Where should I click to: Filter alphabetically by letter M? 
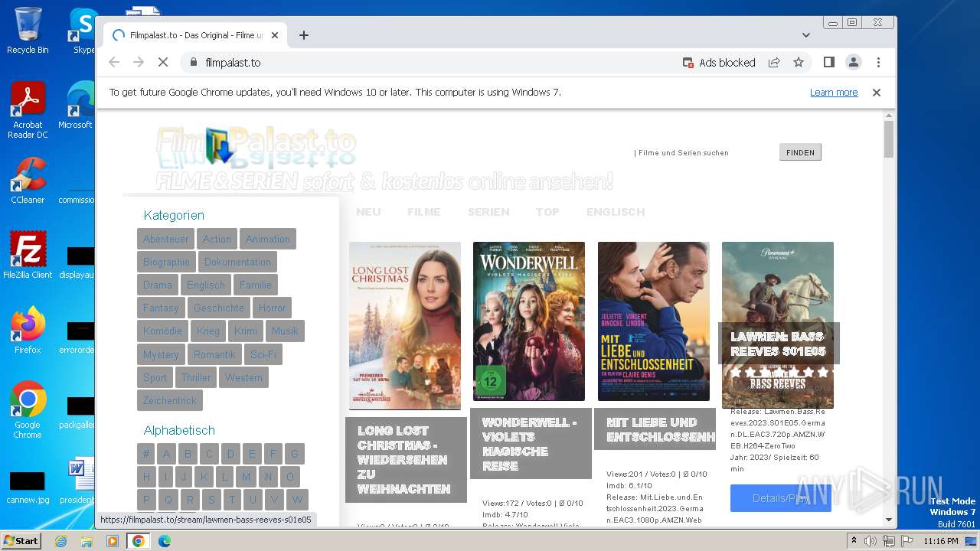click(246, 476)
